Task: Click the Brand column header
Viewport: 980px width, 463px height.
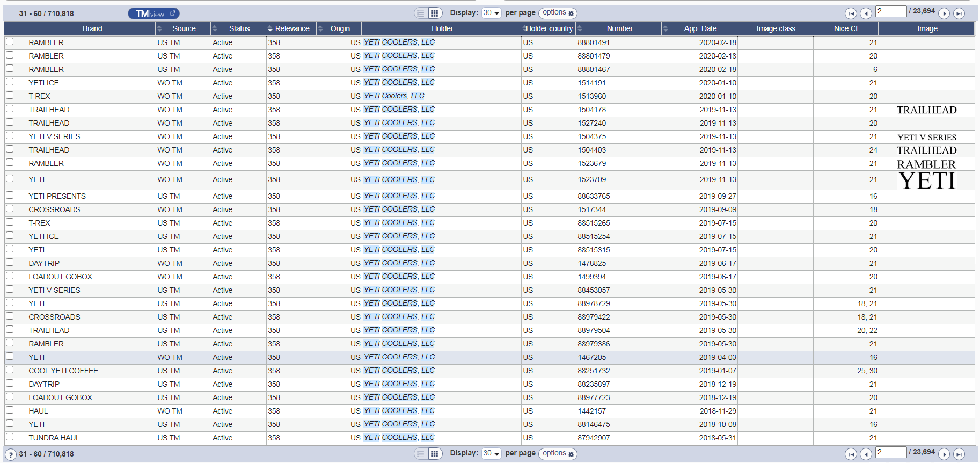Action: click(x=92, y=28)
